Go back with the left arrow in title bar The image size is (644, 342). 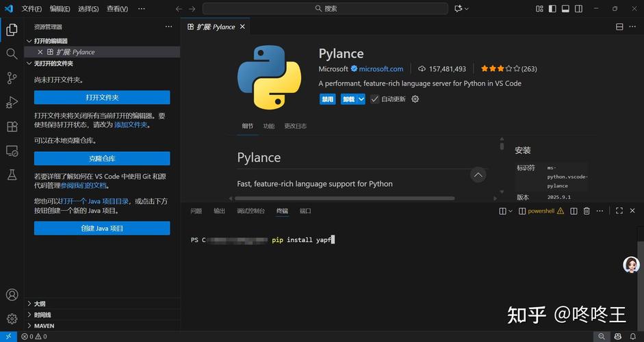coord(179,9)
